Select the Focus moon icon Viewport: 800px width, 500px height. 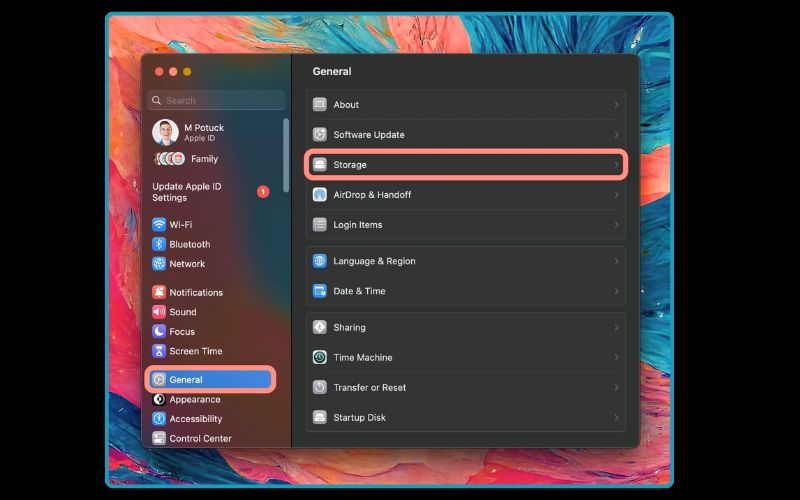[x=159, y=331]
